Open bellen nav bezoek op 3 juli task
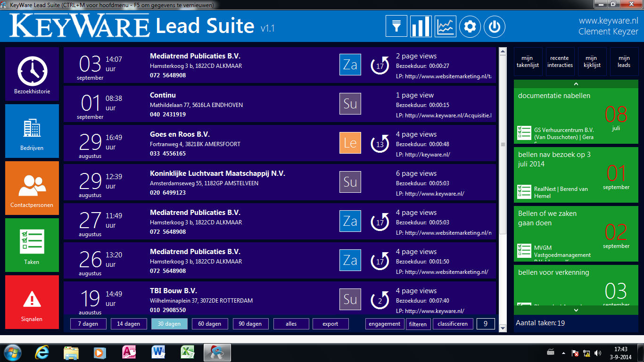Screen dimensions: 644x362 pos(576,175)
